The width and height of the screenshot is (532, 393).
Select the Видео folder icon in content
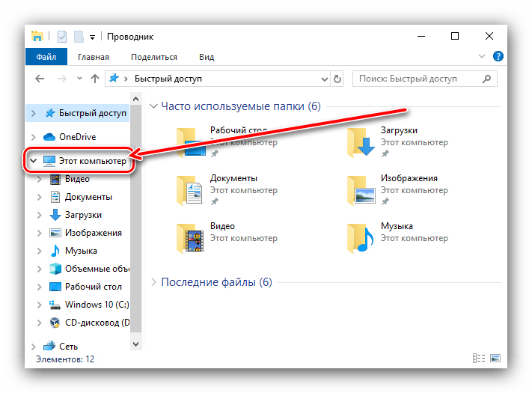point(190,238)
